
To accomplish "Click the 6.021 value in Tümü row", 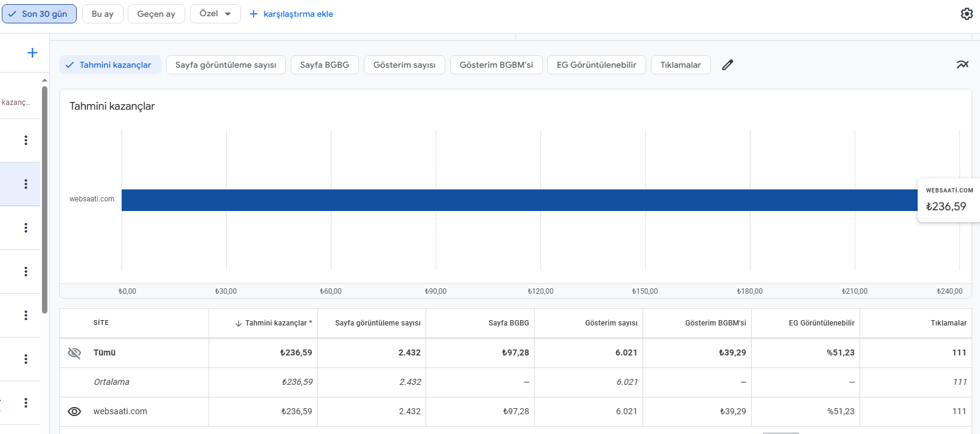I will pos(626,352).
